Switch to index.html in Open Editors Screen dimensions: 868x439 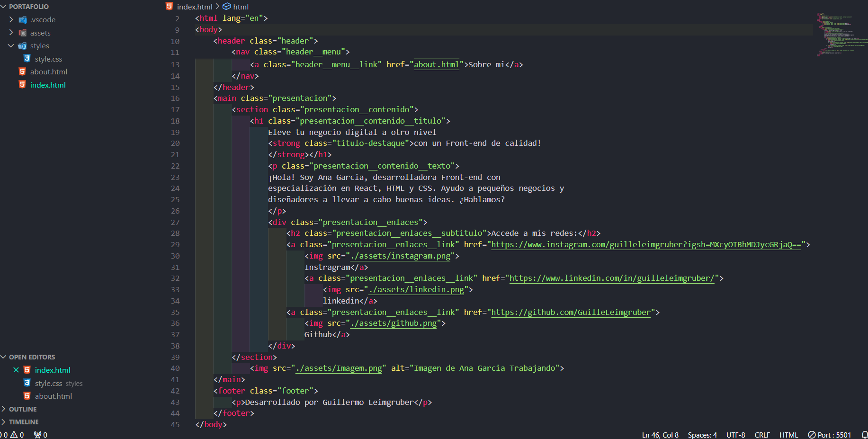[53, 370]
